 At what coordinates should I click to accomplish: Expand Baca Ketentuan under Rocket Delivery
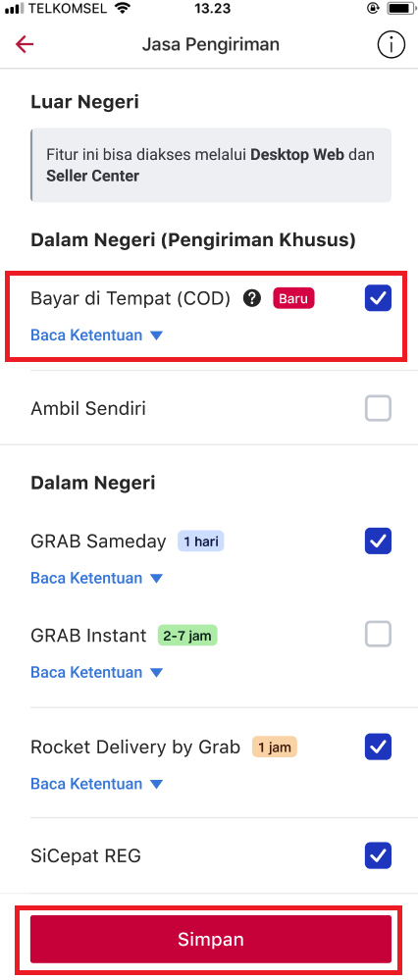97,784
